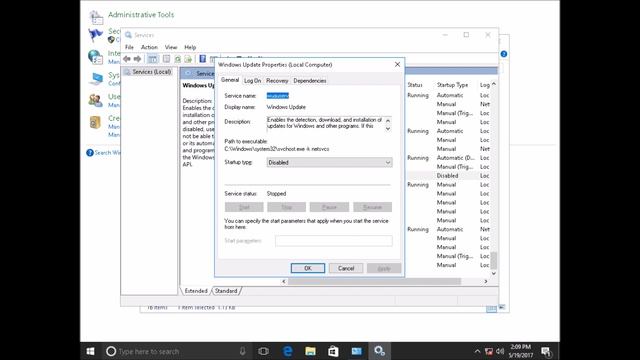Click the services list horizontal scrollbar
640x360 pixels.
[x=374, y=281]
